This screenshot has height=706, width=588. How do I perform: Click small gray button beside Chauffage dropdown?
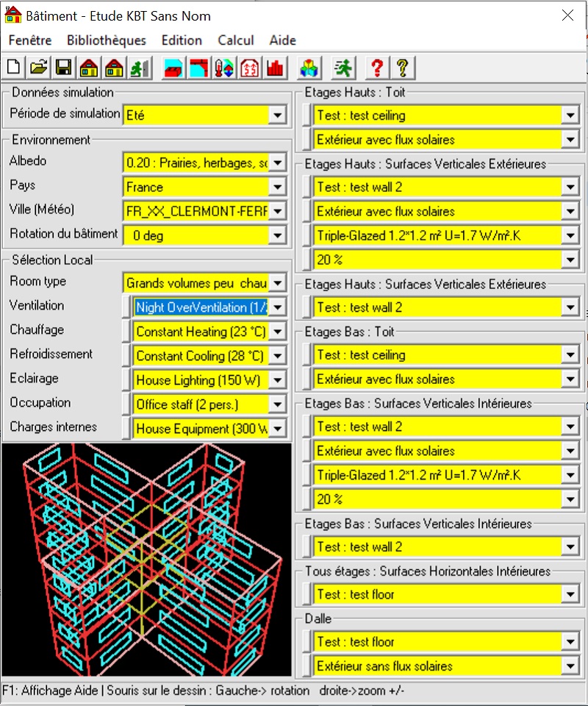pos(126,332)
